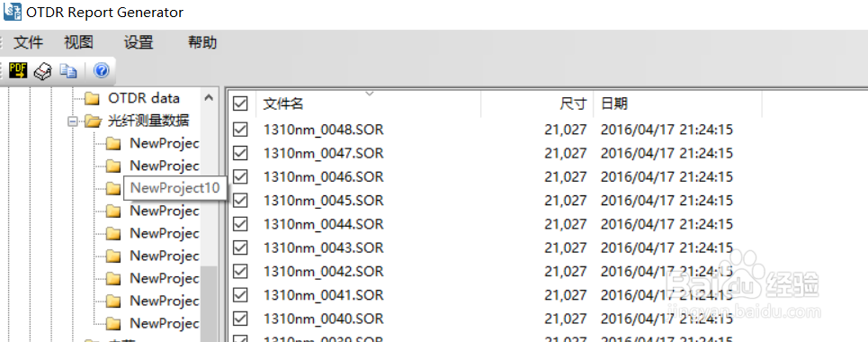The image size is (868, 342).
Task: Open the 视图 menu
Action: pyautogui.click(x=78, y=42)
